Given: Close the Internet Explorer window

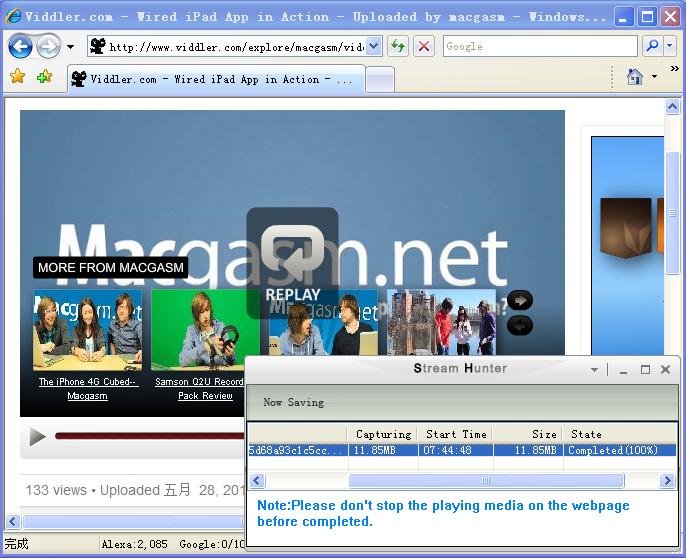Looking at the screenshot, I should click(670, 17).
